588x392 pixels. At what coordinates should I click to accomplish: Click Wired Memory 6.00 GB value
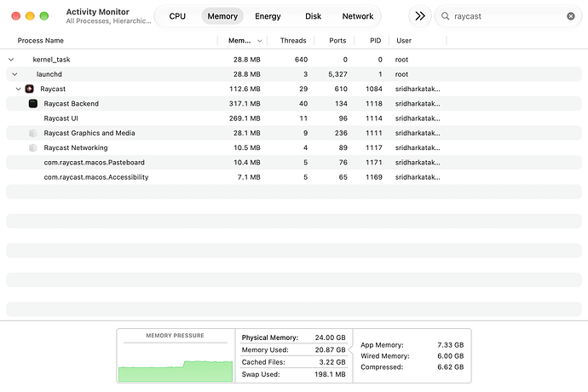pyautogui.click(x=451, y=356)
